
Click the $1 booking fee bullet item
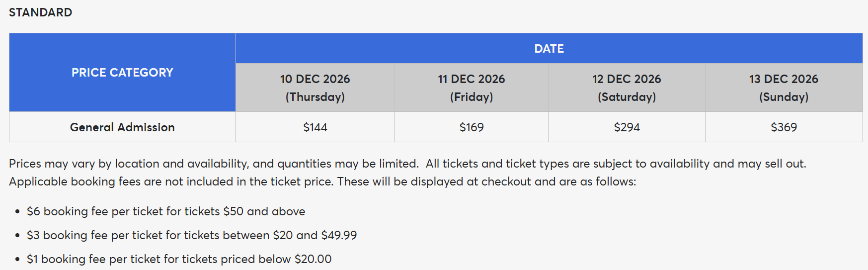179,259
